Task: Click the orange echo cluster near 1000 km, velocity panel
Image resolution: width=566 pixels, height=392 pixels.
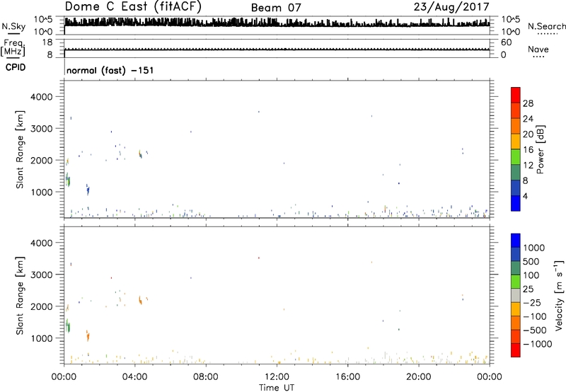Action: click(87, 335)
